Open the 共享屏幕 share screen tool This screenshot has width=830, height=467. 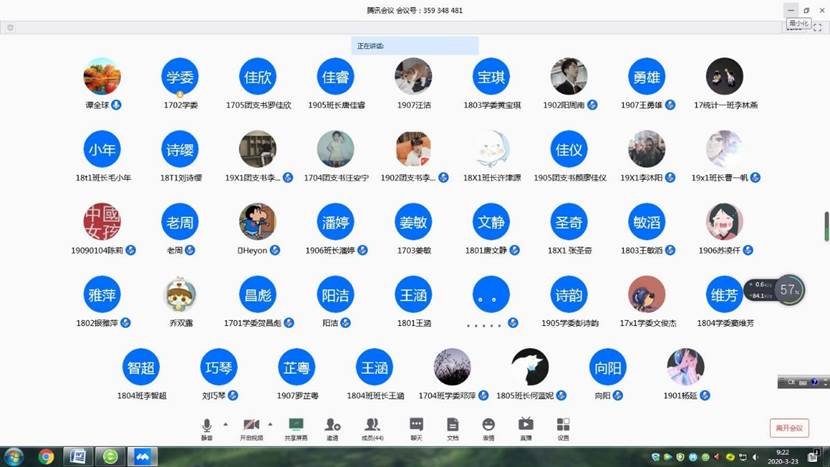click(295, 426)
